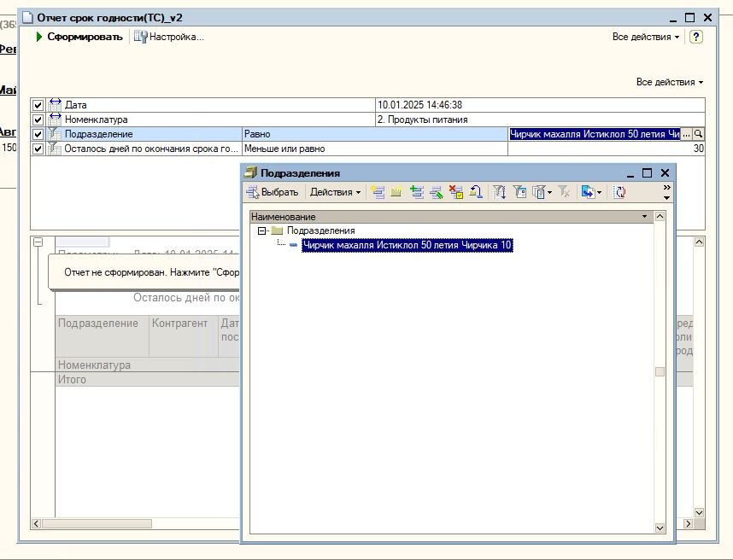Open the Настройка... settings
Viewport: 733px width, 560px height.
click(169, 37)
